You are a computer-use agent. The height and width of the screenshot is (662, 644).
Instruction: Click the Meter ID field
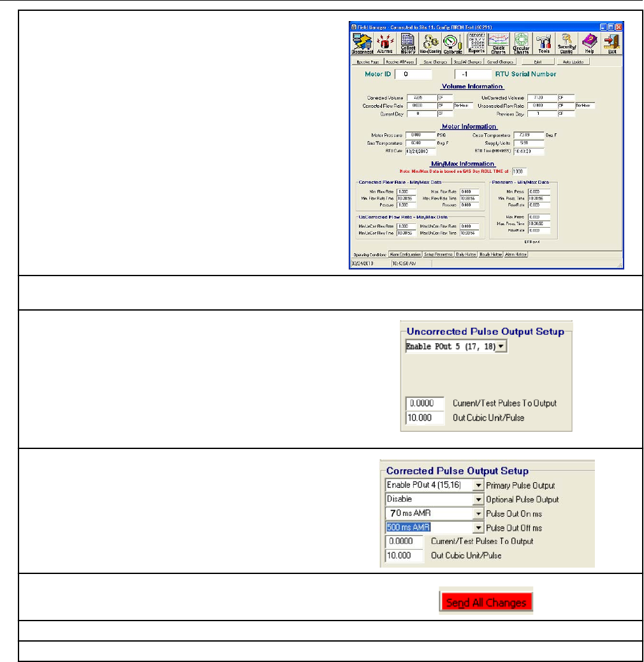(413, 75)
